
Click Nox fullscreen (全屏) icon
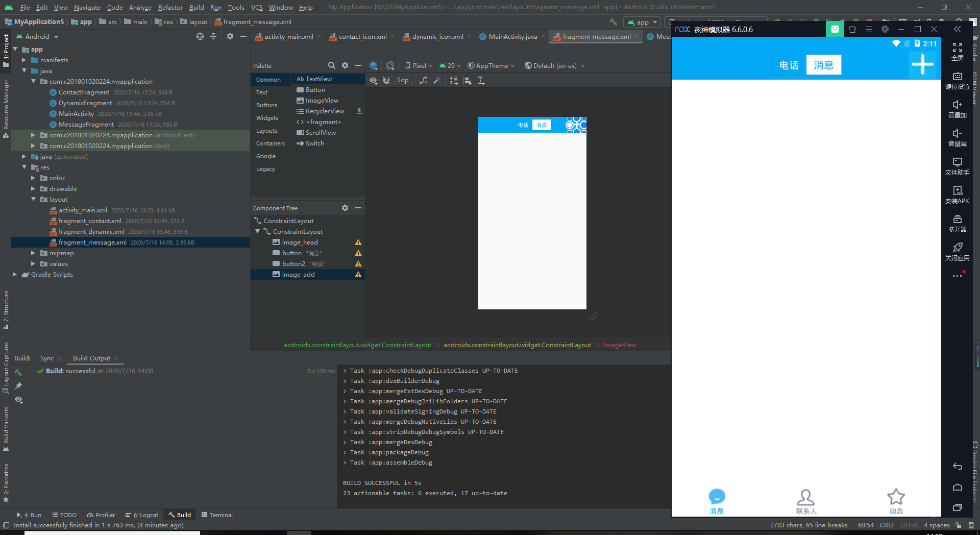tap(958, 52)
